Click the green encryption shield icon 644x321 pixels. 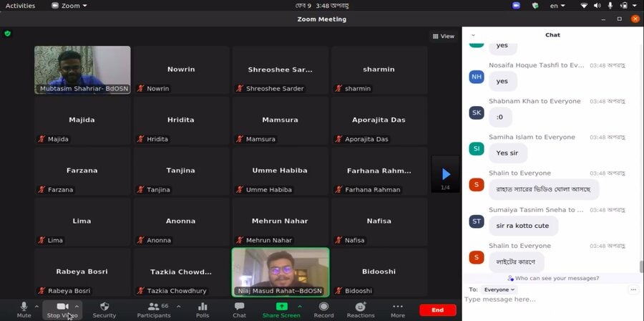point(8,33)
